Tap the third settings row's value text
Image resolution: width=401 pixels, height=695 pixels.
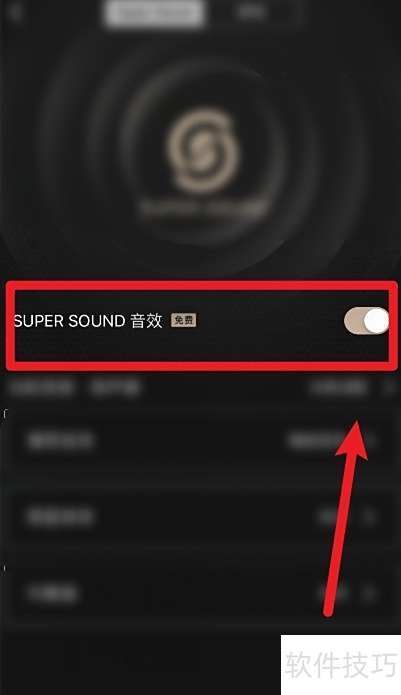point(332,593)
